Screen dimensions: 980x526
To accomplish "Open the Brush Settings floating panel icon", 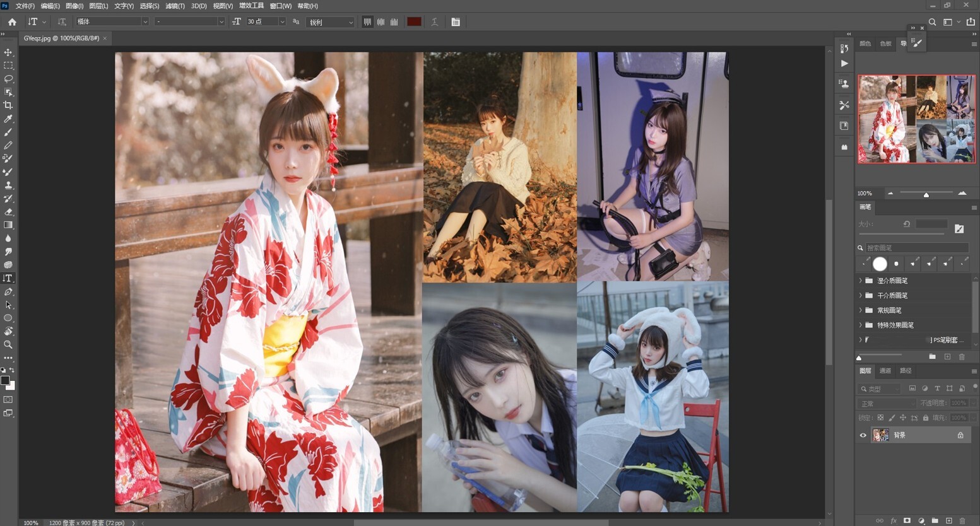I will [917, 43].
